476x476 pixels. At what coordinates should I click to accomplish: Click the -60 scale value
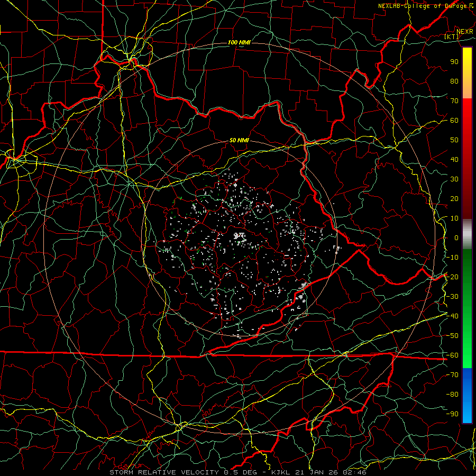click(x=452, y=355)
